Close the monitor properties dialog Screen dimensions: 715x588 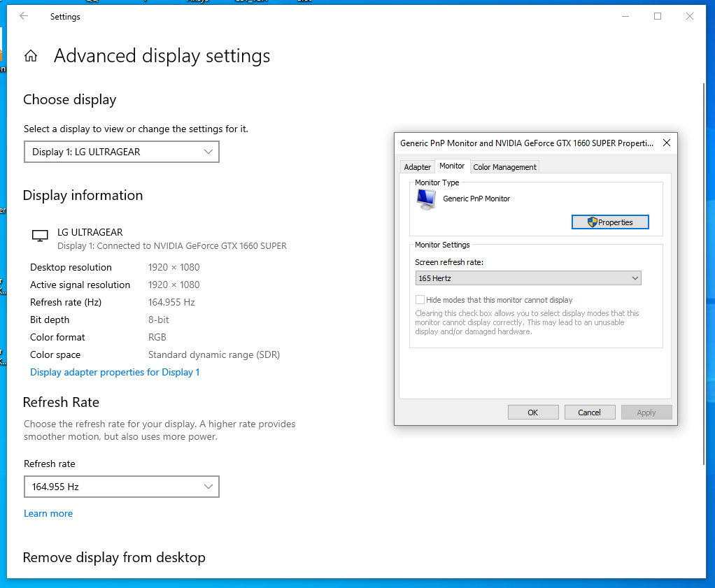click(666, 143)
